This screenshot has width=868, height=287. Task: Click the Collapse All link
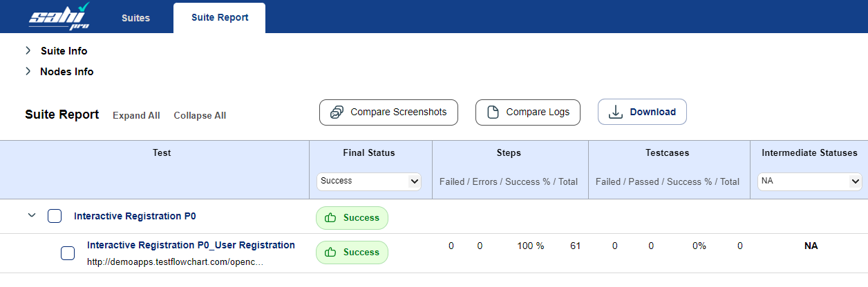pyautogui.click(x=200, y=116)
